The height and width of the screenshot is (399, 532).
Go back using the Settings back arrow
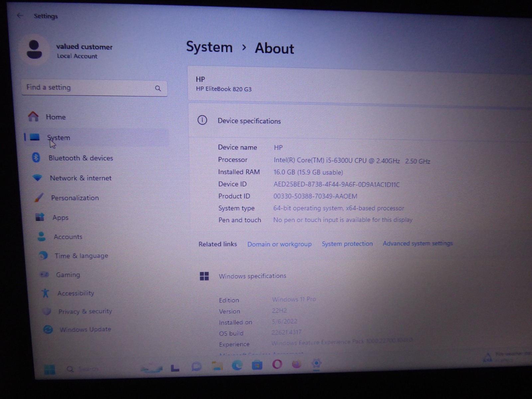click(x=20, y=15)
